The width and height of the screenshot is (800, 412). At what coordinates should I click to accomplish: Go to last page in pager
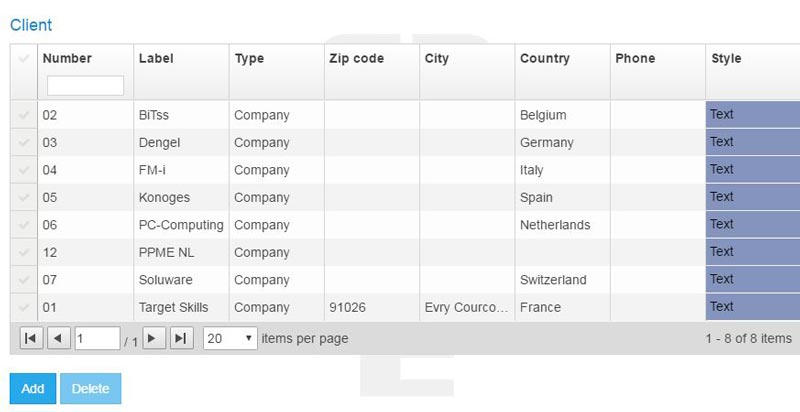point(181,339)
